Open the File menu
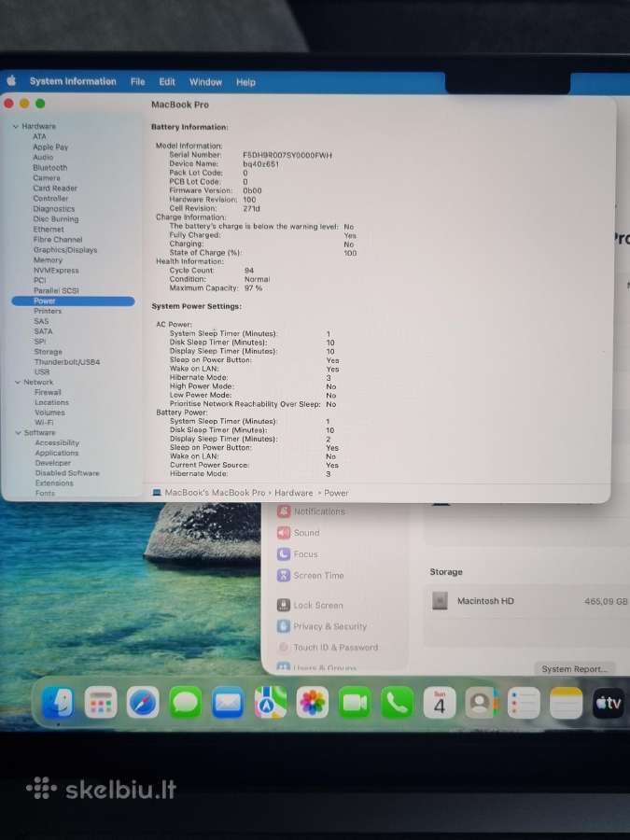Viewport: 630px width, 840px height. [x=138, y=81]
